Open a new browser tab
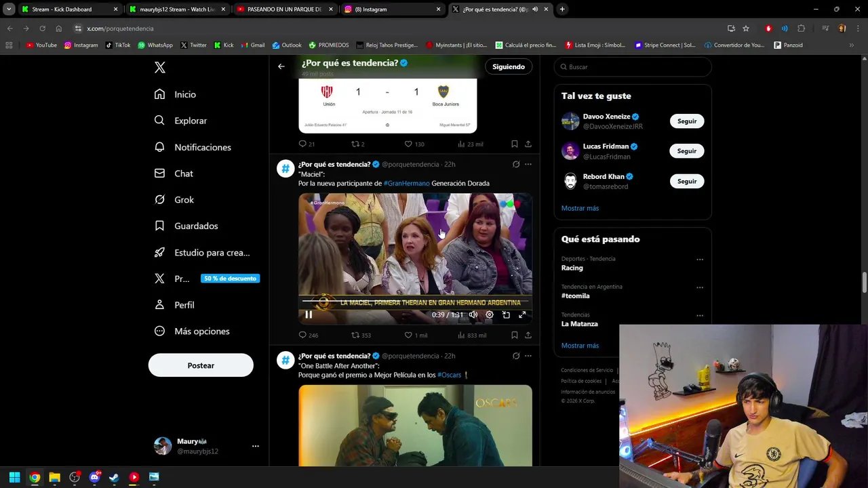Viewport: 868px width, 488px height. click(x=562, y=9)
